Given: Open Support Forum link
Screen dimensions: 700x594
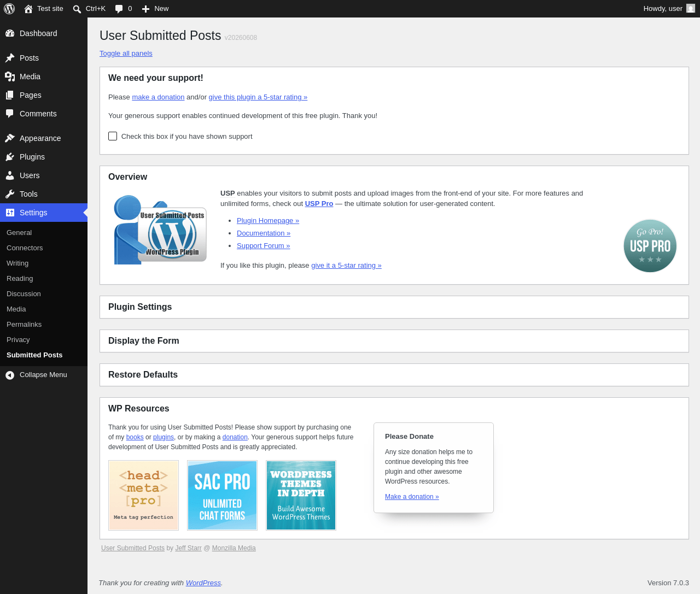Looking at the screenshot, I should coord(263,246).
